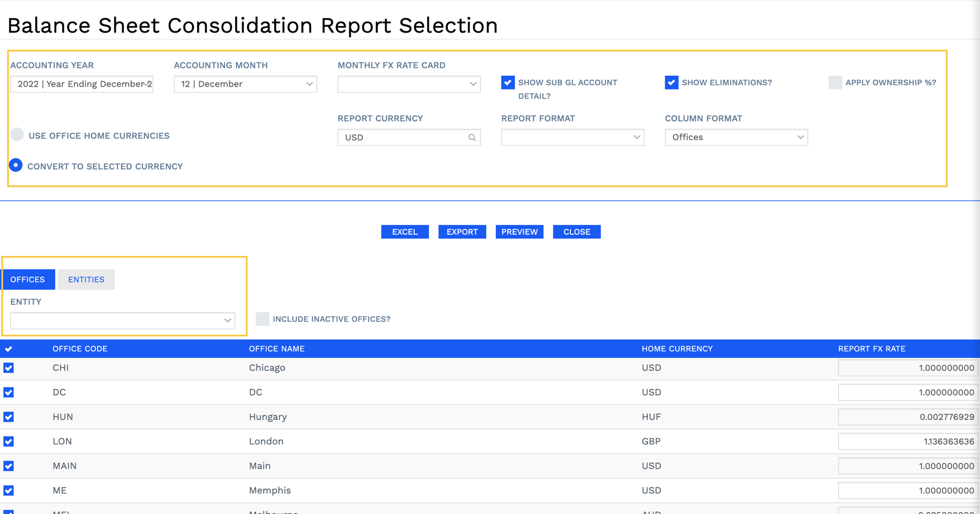The image size is (980, 514).
Task: Uncheck Show Sub GL Account Detail
Action: click(x=507, y=82)
